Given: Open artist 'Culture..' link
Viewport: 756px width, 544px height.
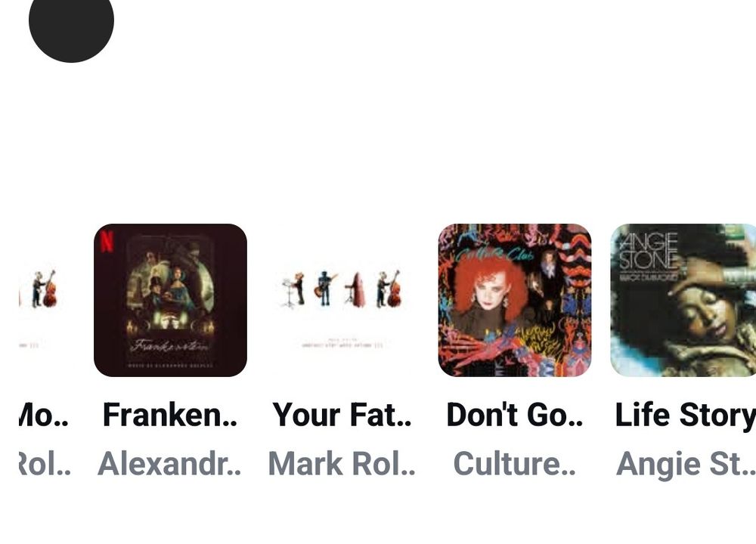Looking at the screenshot, I should pos(514,463).
